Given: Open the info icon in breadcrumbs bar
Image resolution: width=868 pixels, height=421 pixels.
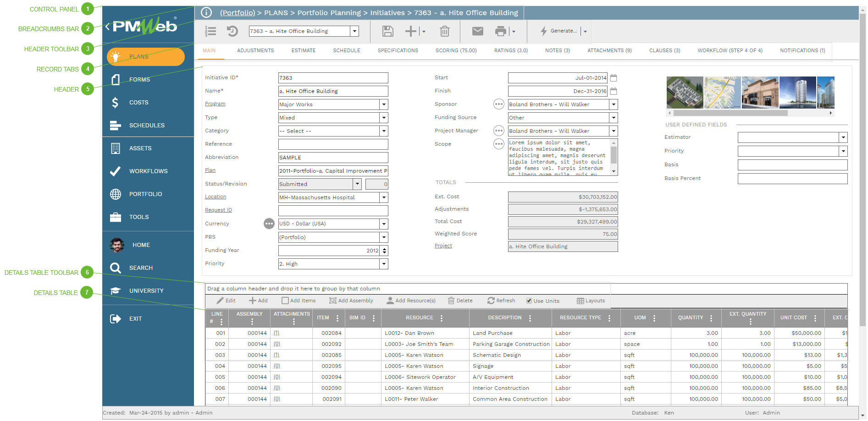Looking at the screenshot, I should [x=206, y=12].
